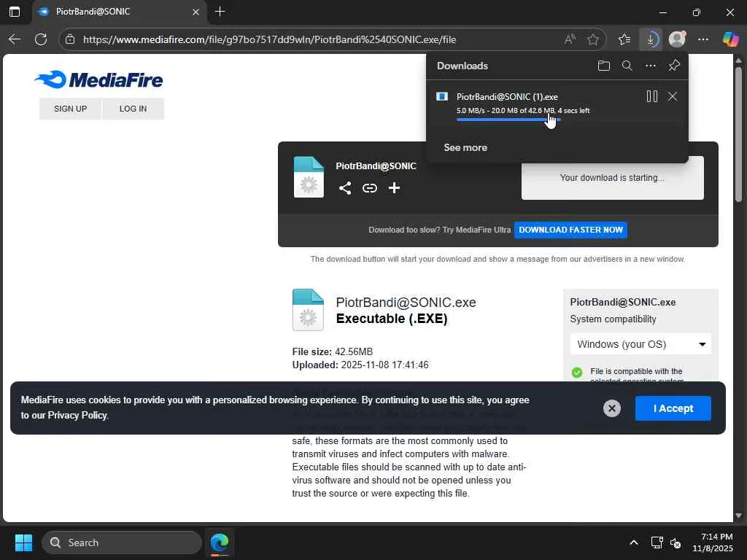Viewport: 747px width, 560px height.
Task: Open tab actions menu icon
Action: tap(15, 12)
